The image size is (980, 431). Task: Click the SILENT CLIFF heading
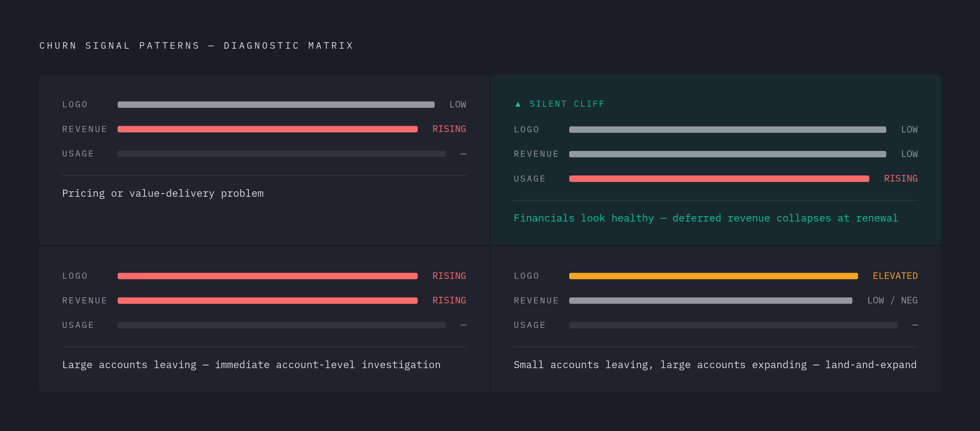pos(567,104)
